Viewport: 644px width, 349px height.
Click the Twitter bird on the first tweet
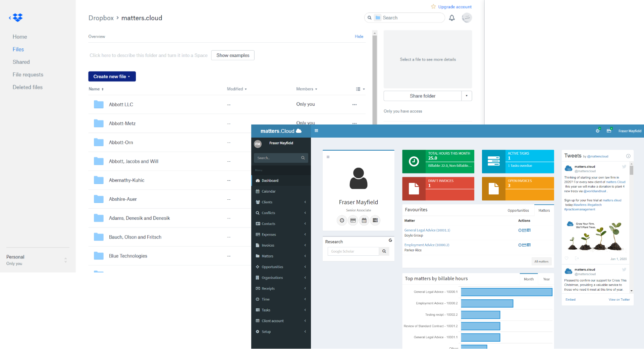click(624, 166)
